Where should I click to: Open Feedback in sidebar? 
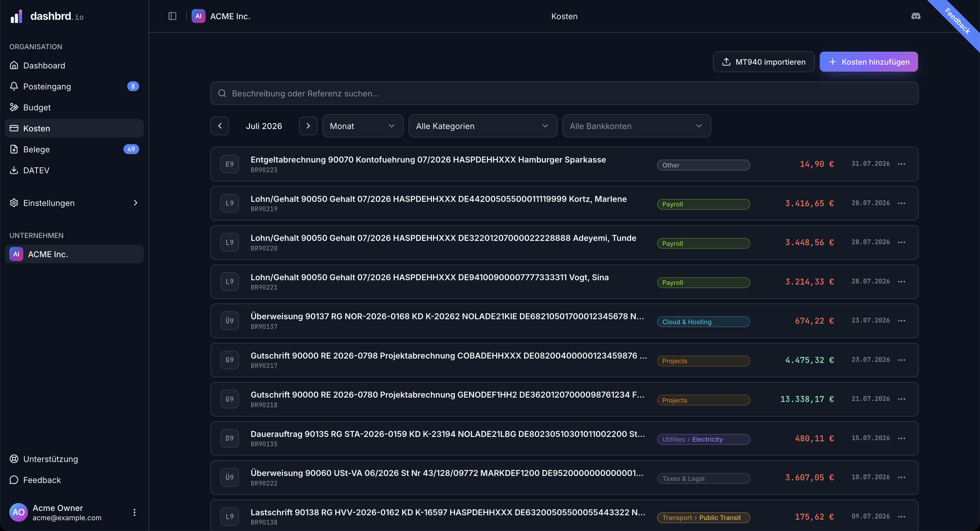click(x=74, y=480)
